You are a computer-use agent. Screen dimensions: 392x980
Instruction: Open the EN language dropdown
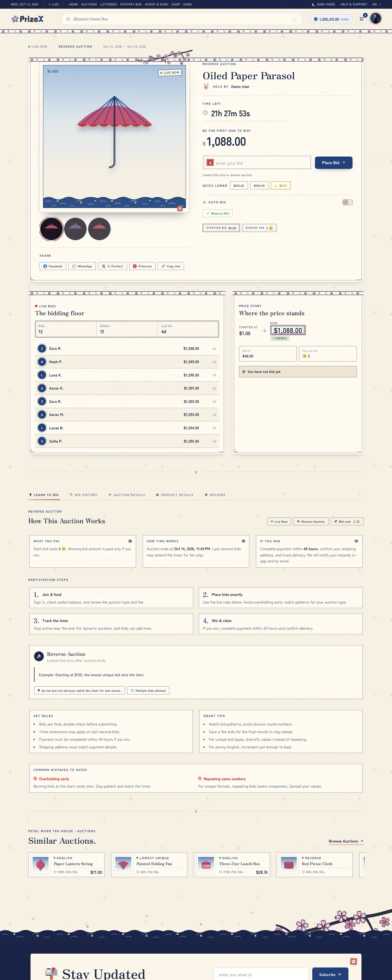[376, 5]
